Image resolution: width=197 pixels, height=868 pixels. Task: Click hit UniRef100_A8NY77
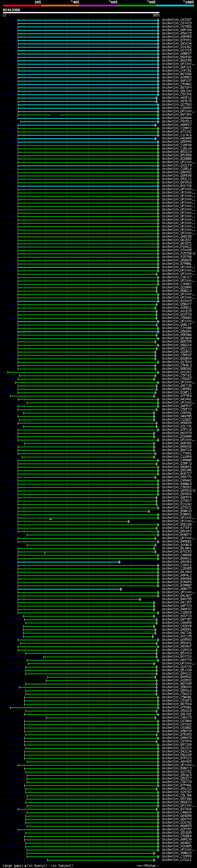click(177, 589)
